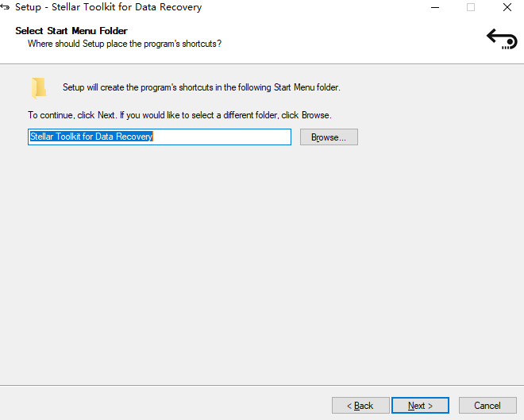Click the 'Setup will create the program's shortcuts' text
The width and height of the screenshot is (524, 420).
[201, 87]
